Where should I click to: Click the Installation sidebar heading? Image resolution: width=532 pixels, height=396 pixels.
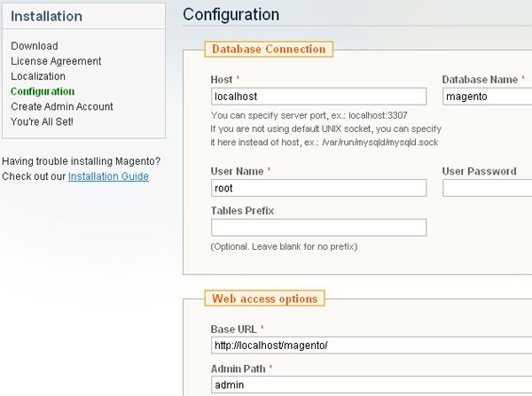tap(46, 16)
